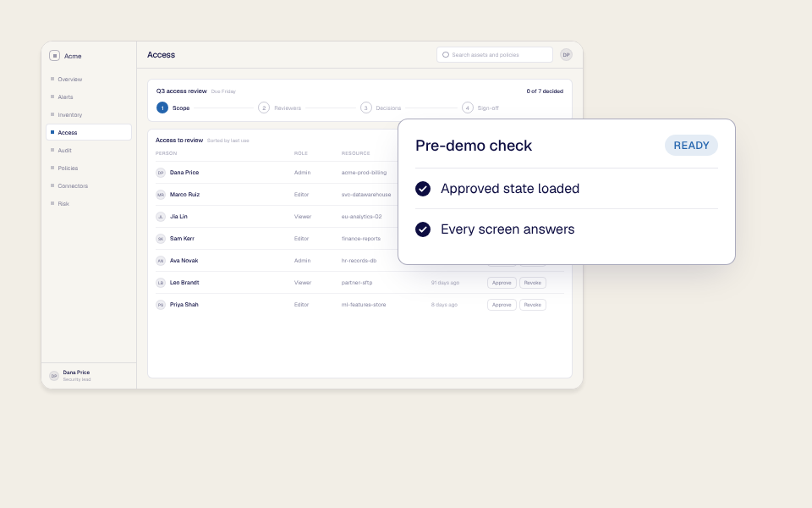Select step 1 Scope circle
The height and width of the screenshot is (508, 812).
pyautogui.click(x=162, y=108)
